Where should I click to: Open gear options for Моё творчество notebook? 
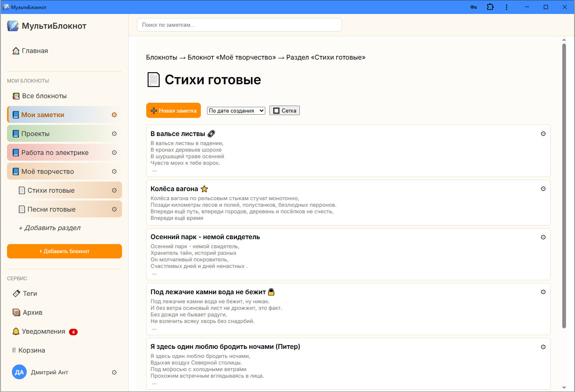[x=114, y=171]
